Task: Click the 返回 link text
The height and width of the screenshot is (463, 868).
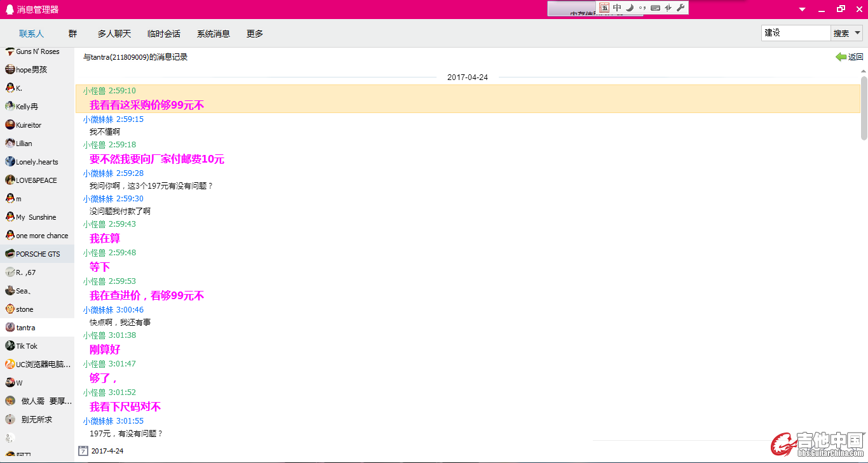Action: (x=856, y=57)
